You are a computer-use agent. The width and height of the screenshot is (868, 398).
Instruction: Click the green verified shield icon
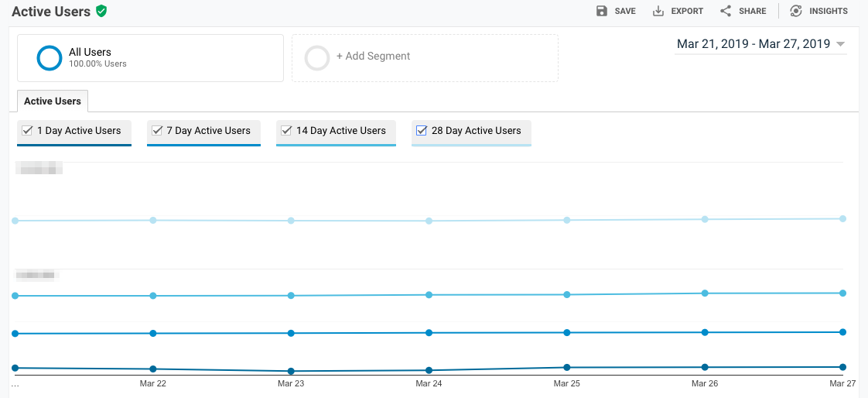click(x=101, y=11)
